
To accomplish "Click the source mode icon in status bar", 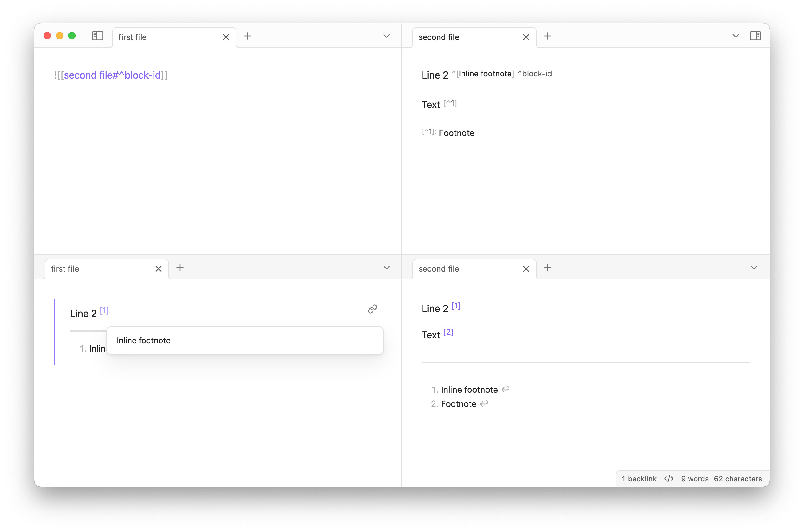I will point(669,478).
